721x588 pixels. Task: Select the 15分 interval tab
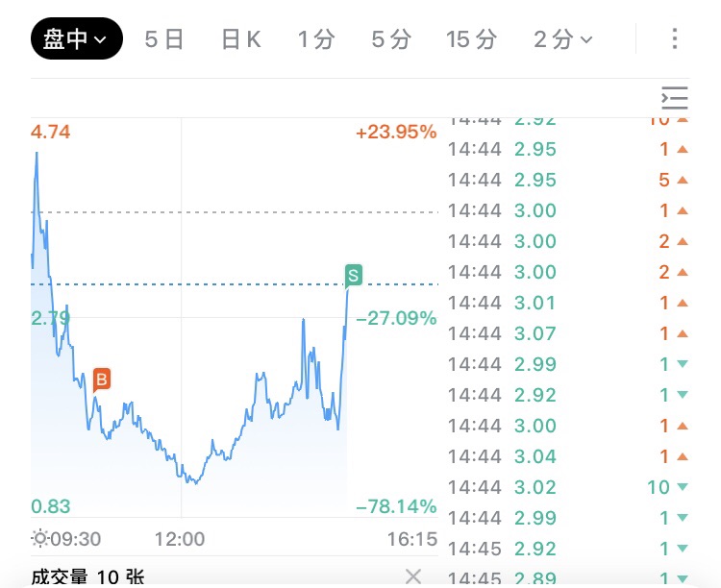(471, 39)
